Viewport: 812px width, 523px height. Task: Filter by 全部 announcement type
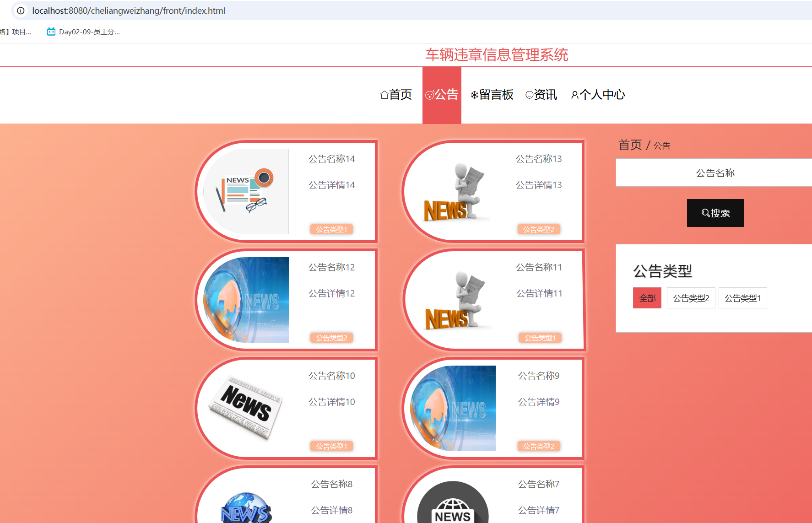point(647,298)
